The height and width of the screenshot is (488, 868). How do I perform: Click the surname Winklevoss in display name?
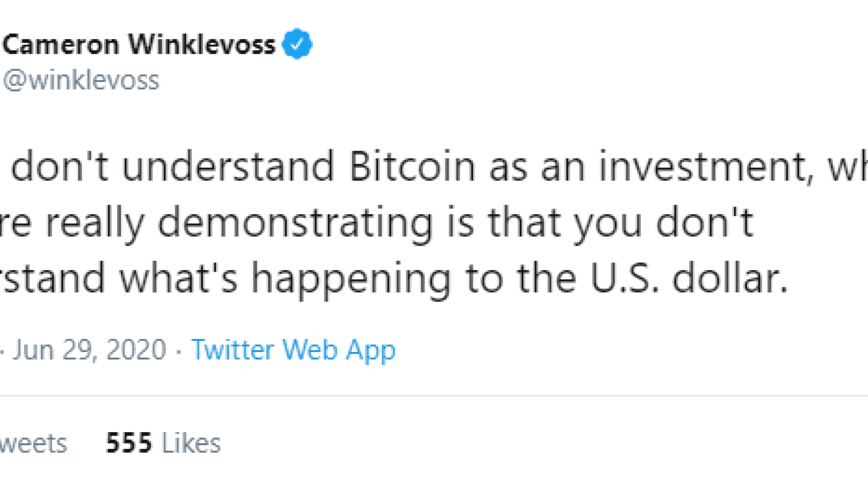tap(202, 44)
